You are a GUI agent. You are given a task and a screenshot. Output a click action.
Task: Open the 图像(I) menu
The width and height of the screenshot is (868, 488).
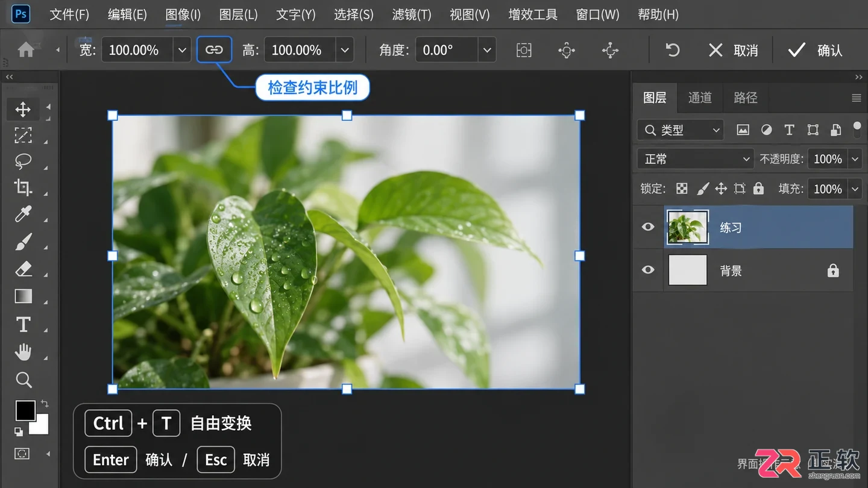(x=183, y=14)
